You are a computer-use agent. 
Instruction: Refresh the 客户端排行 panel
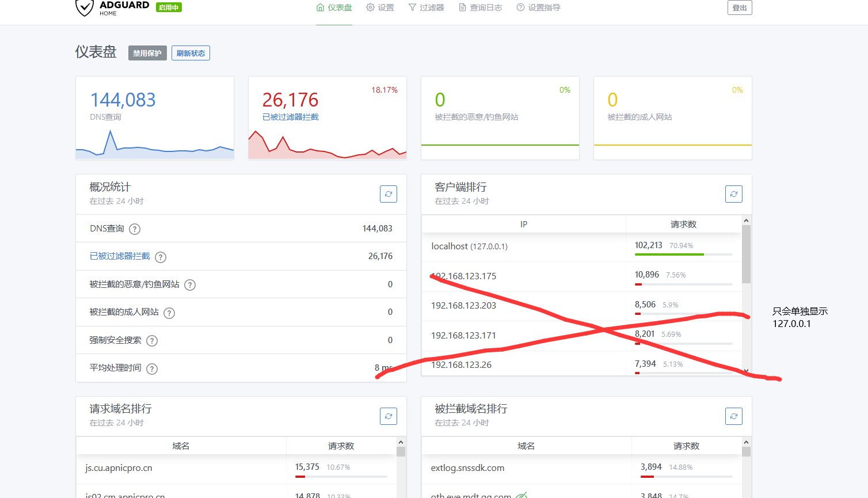733,194
